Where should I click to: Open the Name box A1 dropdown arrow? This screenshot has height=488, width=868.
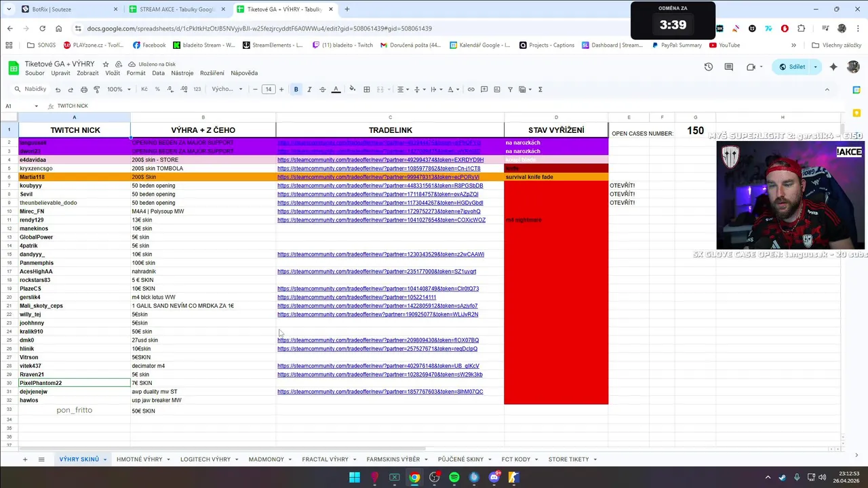click(x=36, y=106)
